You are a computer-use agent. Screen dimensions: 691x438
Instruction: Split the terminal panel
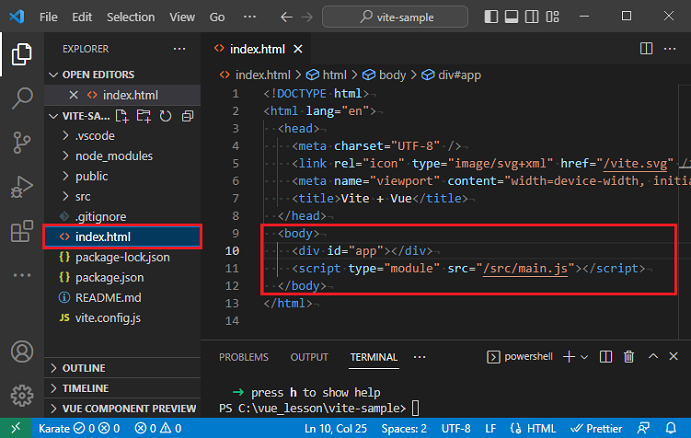pyautogui.click(x=606, y=356)
